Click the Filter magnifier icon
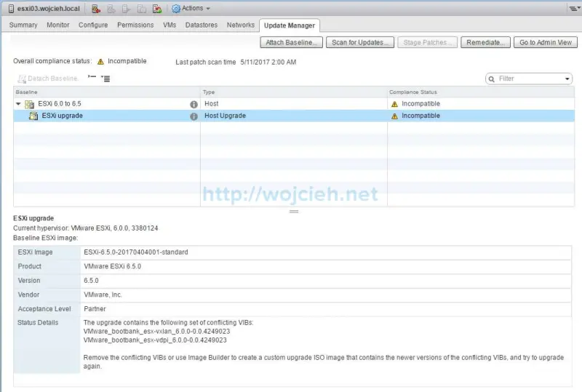Viewport: 582px width, 392px height. (x=492, y=79)
